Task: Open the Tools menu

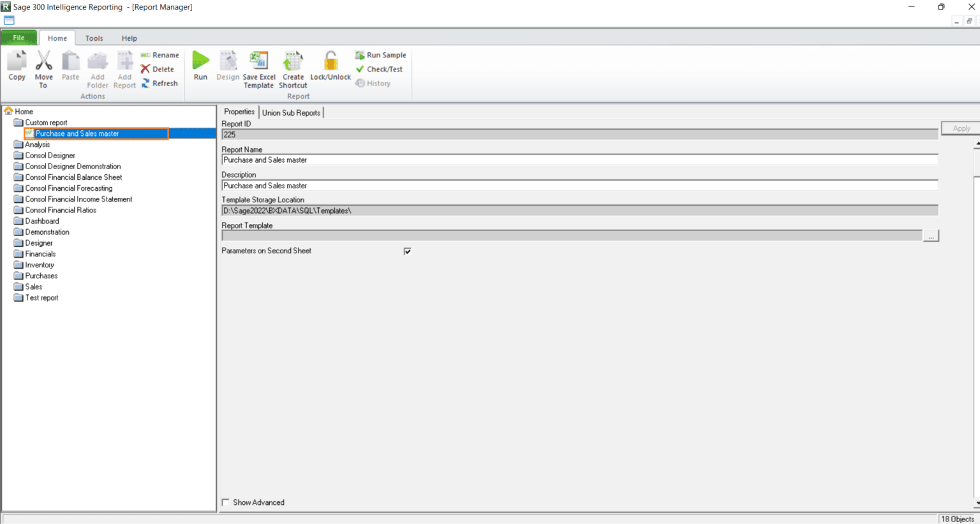Action: pyautogui.click(x=94, y=38)
